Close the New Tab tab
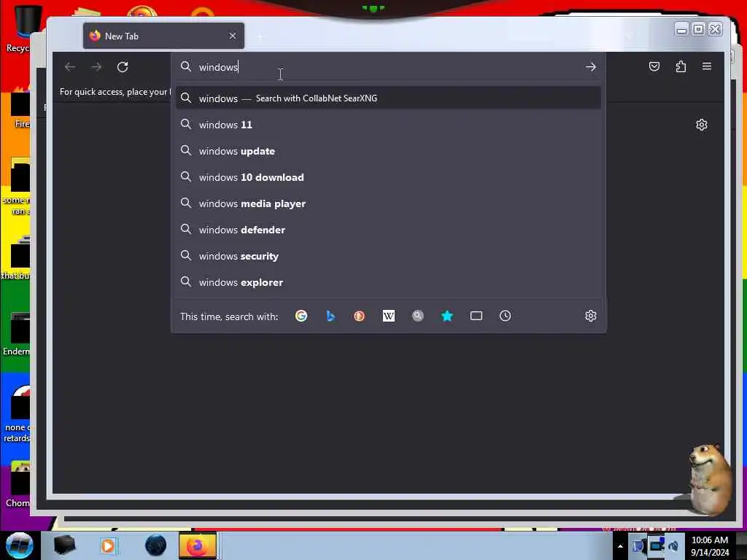The image size is (747, 560). coord(233,36)
